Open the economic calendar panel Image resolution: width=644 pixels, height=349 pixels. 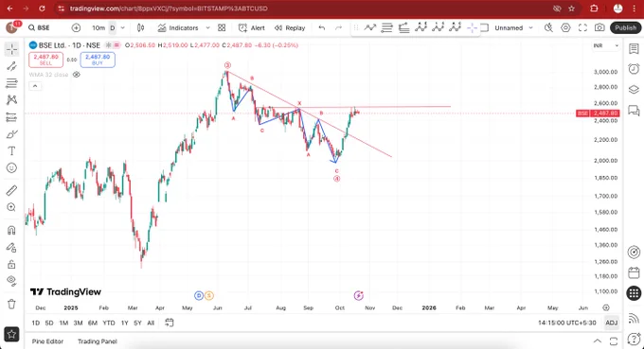(634, 272)
